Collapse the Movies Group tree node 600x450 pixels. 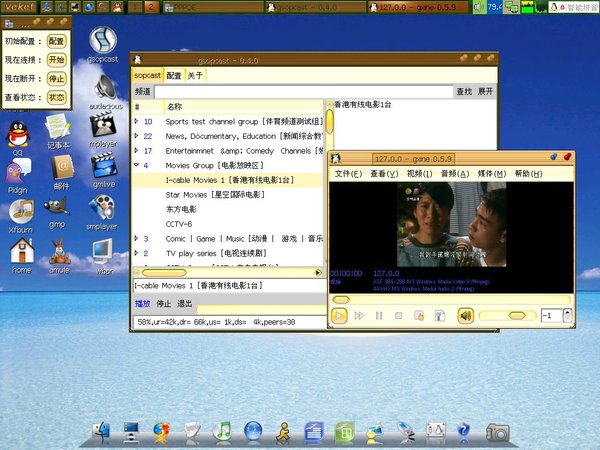[x=137, y=165]
